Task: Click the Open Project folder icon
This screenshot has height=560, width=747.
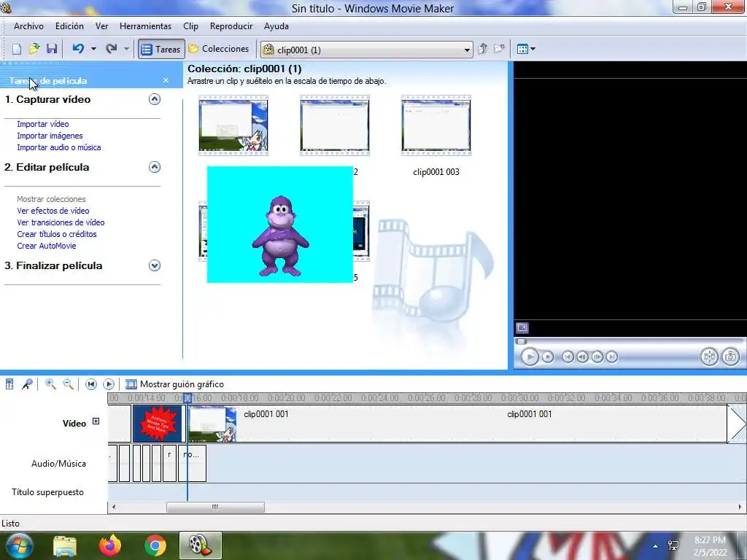Action: (34, 49)
